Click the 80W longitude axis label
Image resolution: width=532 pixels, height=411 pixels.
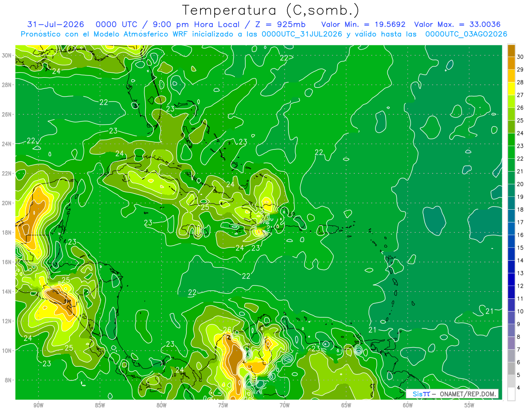click(x=161, y=406)
